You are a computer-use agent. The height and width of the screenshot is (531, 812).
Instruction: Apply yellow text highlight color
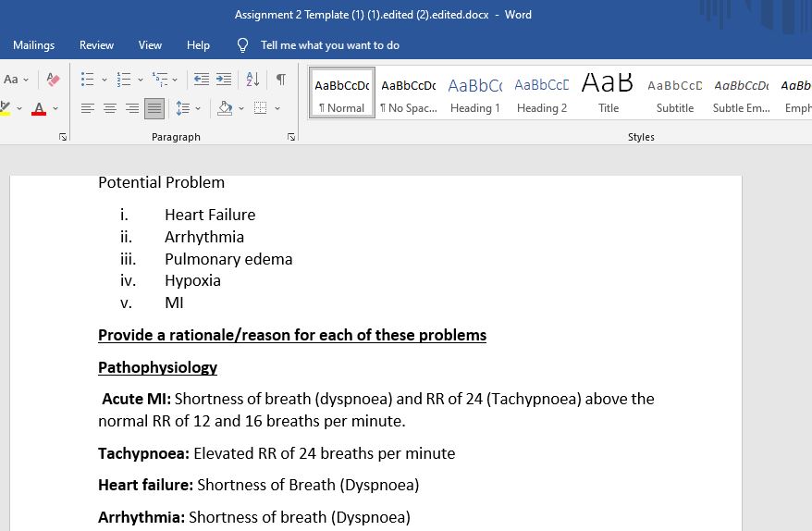click(x=6, y=108)
